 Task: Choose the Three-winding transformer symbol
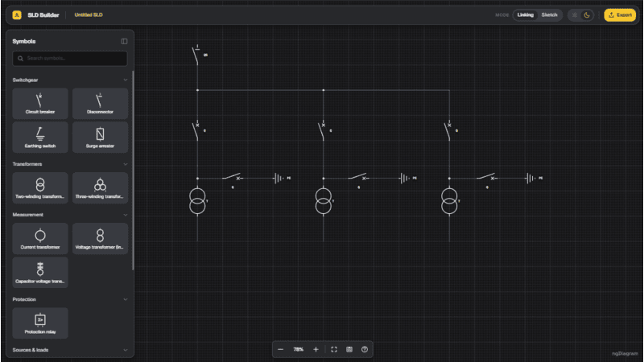coord(100,188)
